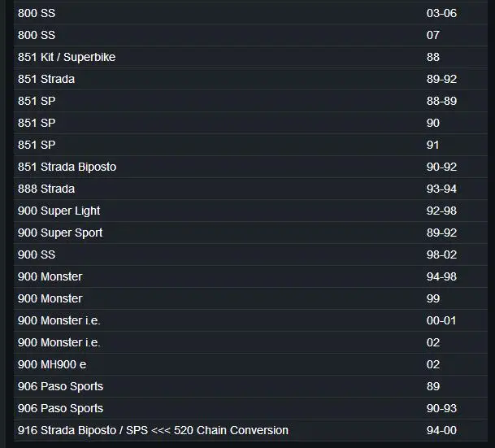The image size is (495, 448).
Task: Select the 07 year cell
Action: click(433, 35)
